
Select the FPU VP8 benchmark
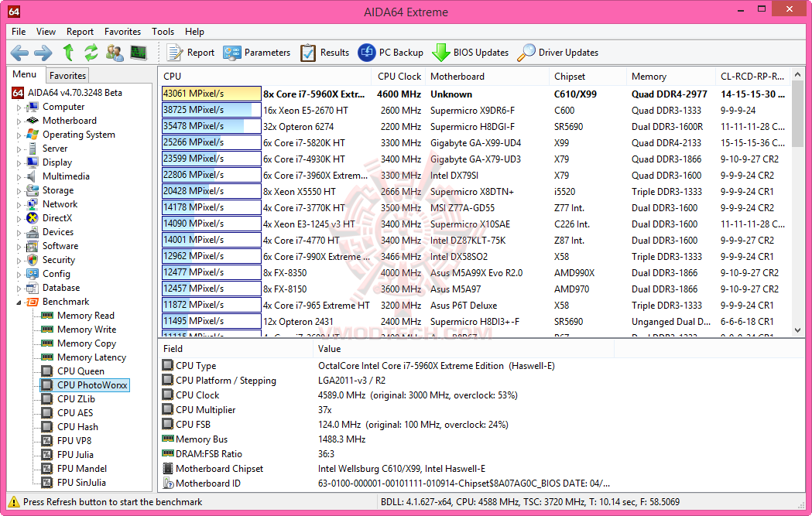74,441
